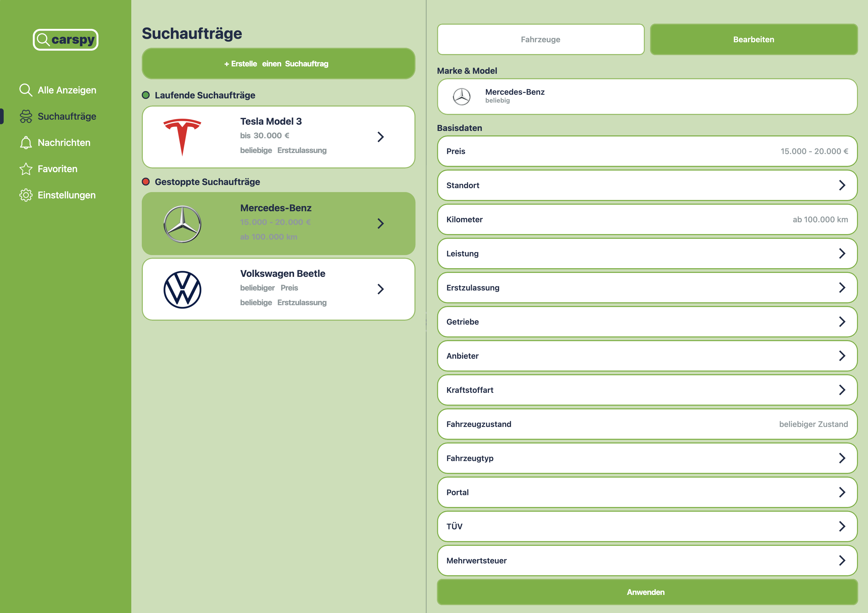Expand the Kraftstoffart filter chevron
The width and height of the screenshot is (868, 613).
click(842, 390)
